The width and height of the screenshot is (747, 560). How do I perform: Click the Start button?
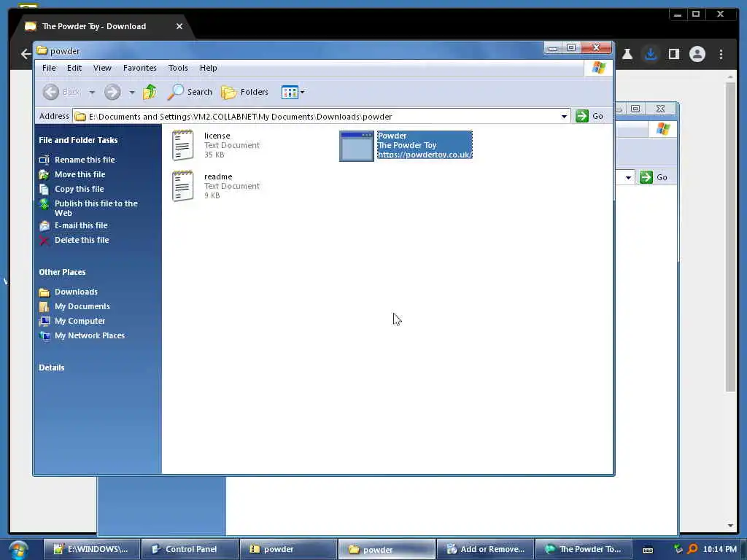pyautogui.click(x=18, y=550)
